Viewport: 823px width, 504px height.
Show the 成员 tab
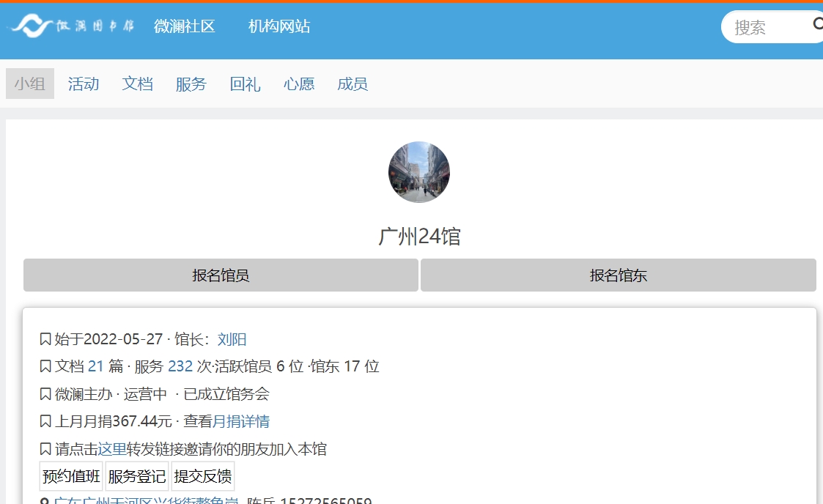(x=353, y=84)
